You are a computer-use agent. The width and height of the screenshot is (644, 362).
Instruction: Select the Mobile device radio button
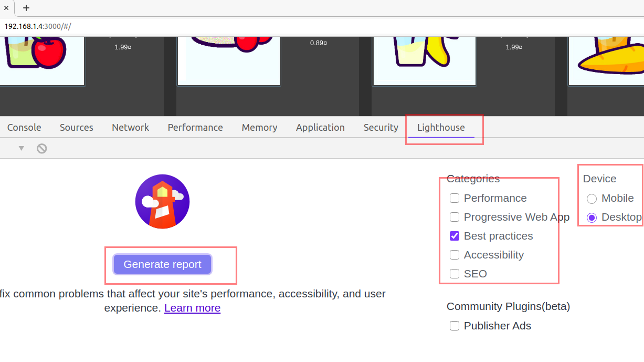pyautogui.click(x=592, y=199)
